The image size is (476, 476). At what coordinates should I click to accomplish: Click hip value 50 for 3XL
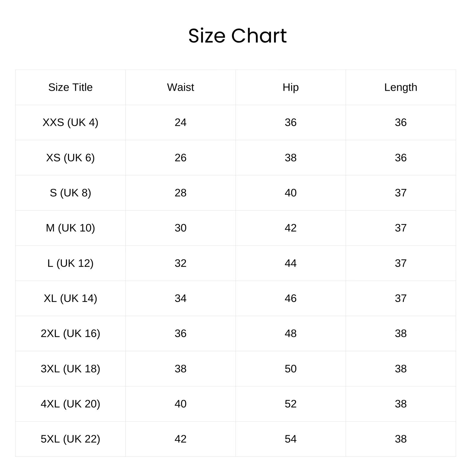pyautogui.click(x=291, y=369)
